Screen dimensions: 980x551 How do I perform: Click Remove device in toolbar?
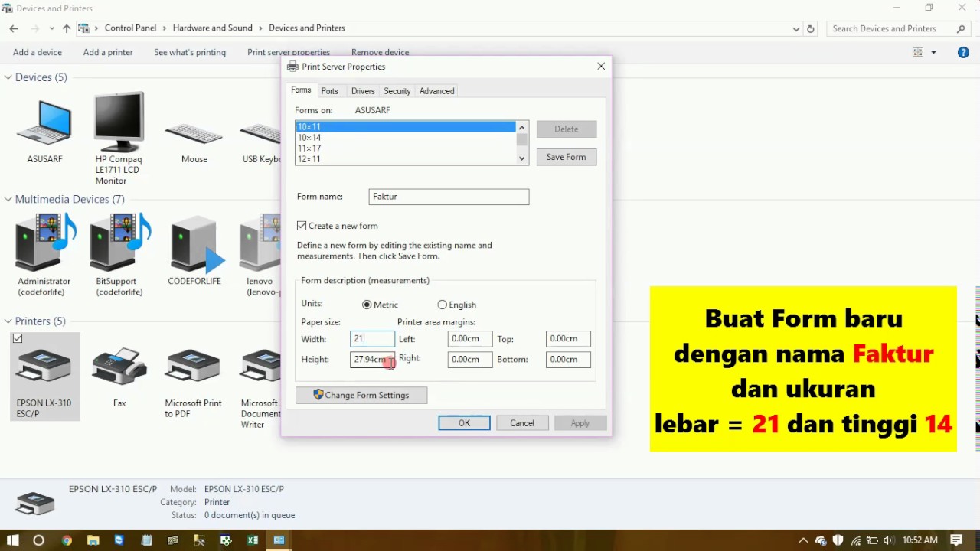380,51
